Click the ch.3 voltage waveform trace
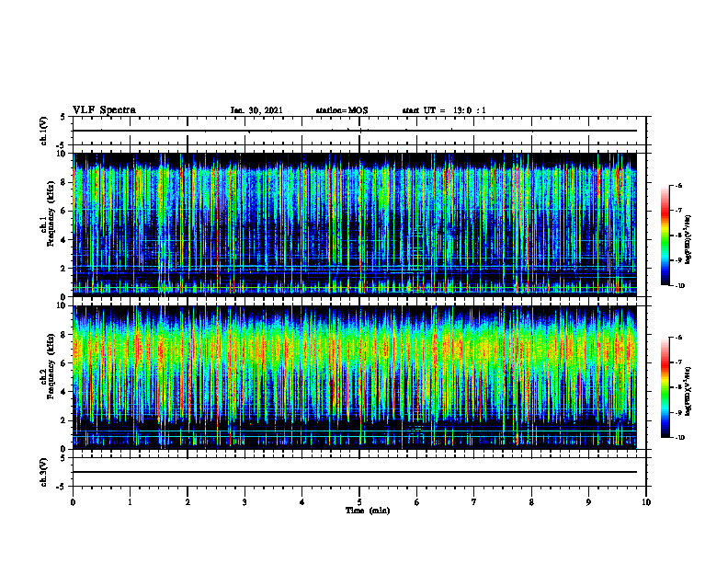Screen dimensions: 728x563 pyautogui.click(x=355, y=472)
